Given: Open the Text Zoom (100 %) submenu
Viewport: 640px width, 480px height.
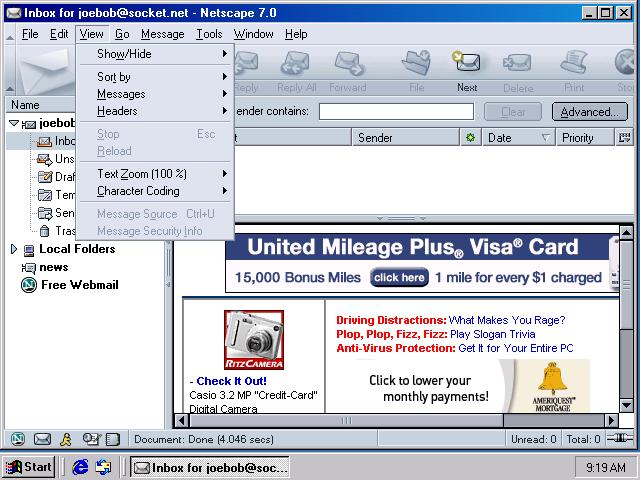Looking at the screenshot, I should tap(155, 174).
